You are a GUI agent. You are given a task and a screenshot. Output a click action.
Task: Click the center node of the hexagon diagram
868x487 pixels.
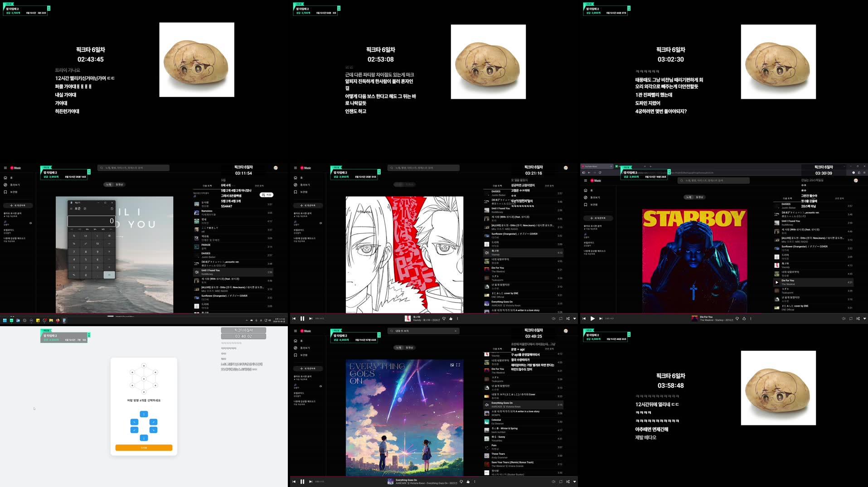[144, 379]
